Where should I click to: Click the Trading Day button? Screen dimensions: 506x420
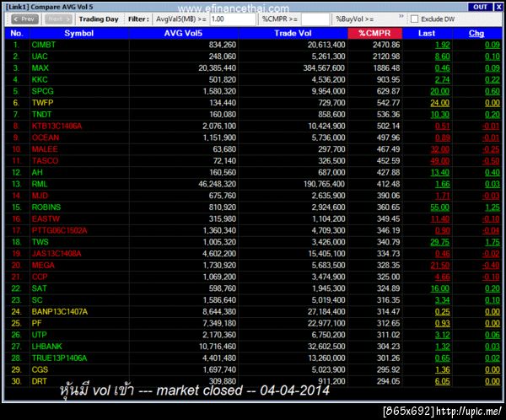(99, 19)
